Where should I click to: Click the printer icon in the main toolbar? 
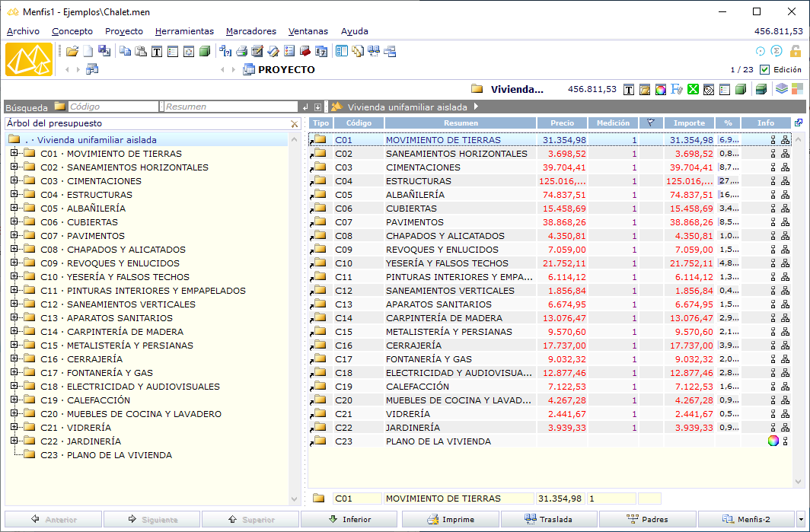click(241, 51)
